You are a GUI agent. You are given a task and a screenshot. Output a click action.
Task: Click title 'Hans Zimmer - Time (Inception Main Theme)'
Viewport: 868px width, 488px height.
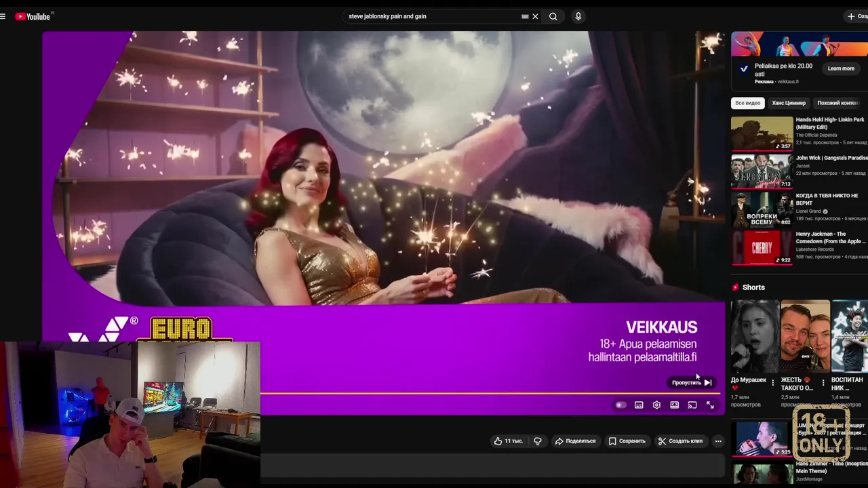pyautogui.click(x=831, y=467)
